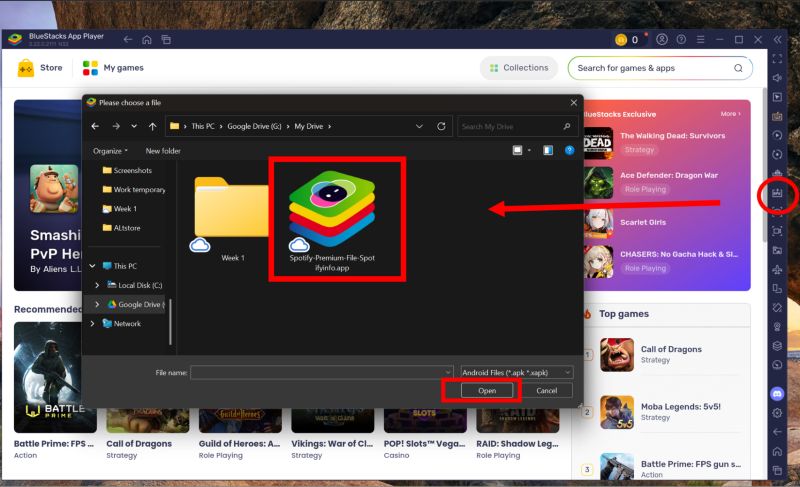Click the airplane mode icon in side toolbar
800x487 pixels.
777,269
